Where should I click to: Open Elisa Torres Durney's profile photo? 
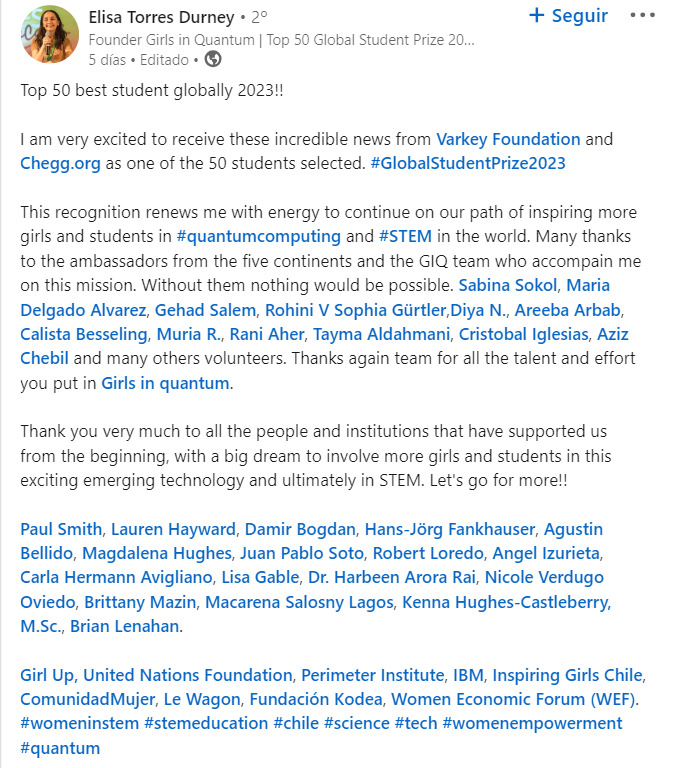coord(49,34)
